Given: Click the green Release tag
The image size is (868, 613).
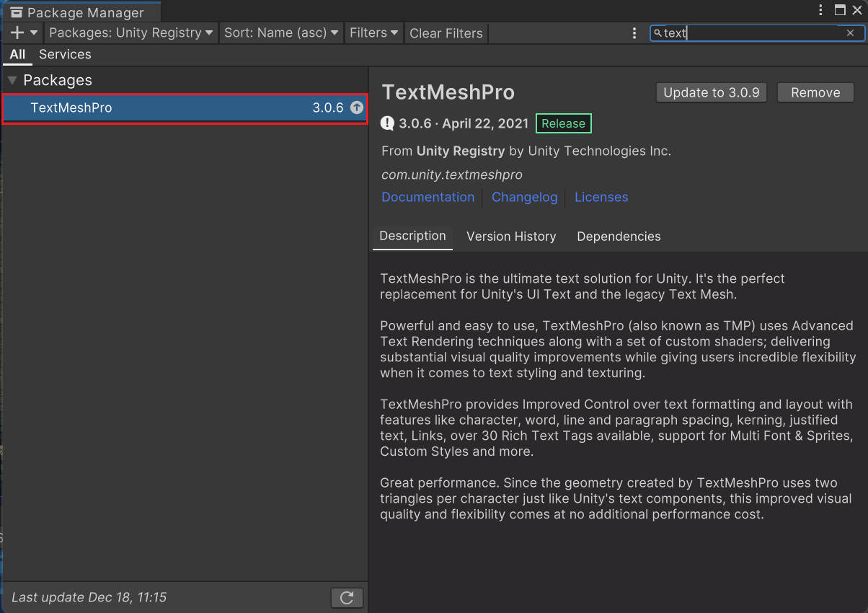Looking at the screenshot, I should pyautogui.click(x=563, y=123).
